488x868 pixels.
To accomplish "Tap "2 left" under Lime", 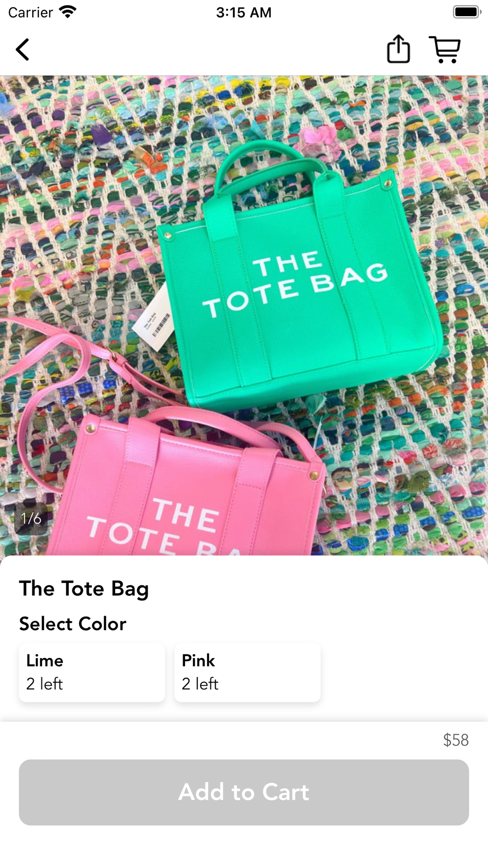I will 44,684.
